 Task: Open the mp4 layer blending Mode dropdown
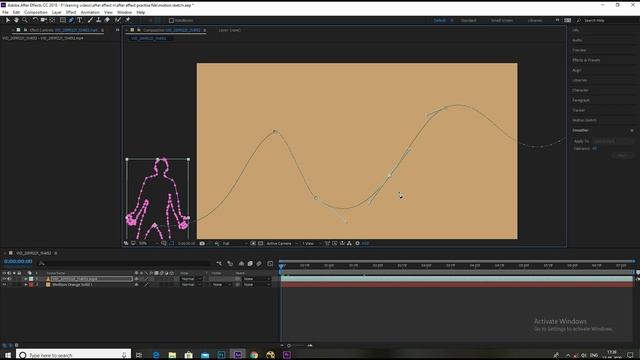coord(191,279)
